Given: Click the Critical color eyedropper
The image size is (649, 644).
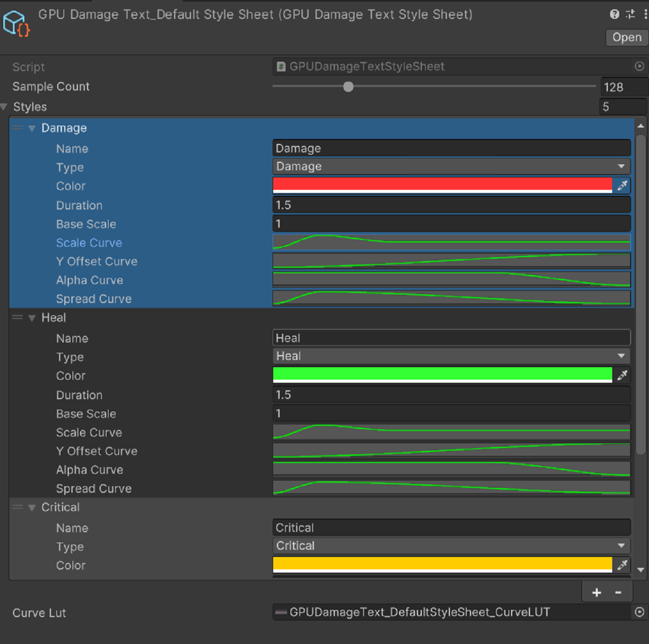Looking at the screenshot, I should [622, 565].
